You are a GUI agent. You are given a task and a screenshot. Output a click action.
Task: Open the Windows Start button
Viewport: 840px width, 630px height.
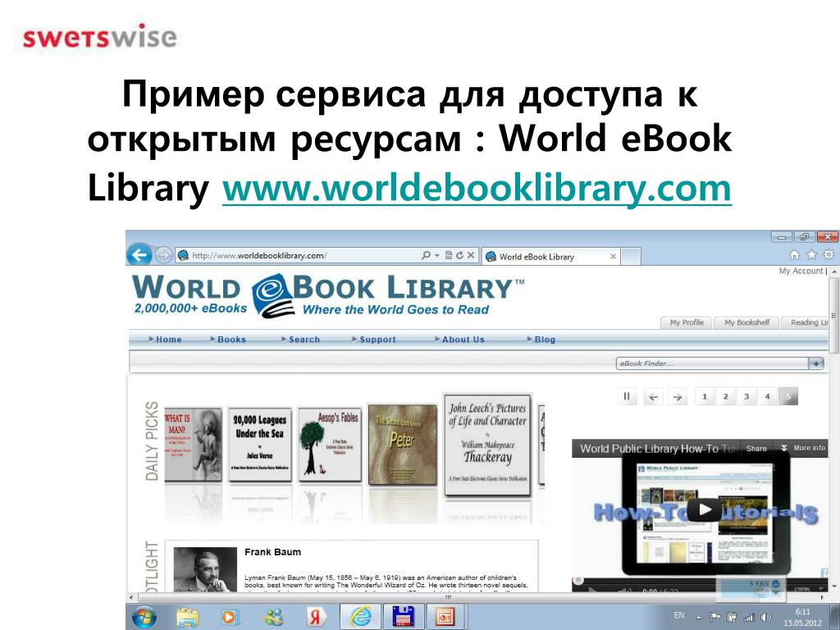click(144, 617)
